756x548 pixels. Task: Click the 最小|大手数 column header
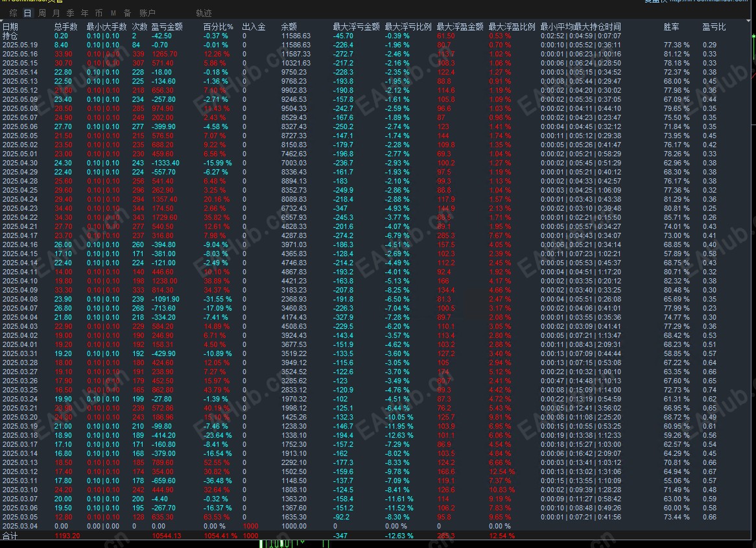(106, 27)
